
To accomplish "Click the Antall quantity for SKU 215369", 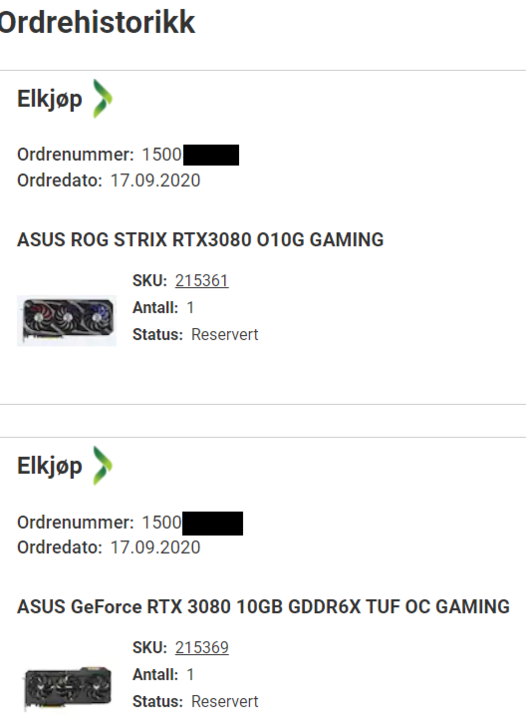I will coord(190,675).
